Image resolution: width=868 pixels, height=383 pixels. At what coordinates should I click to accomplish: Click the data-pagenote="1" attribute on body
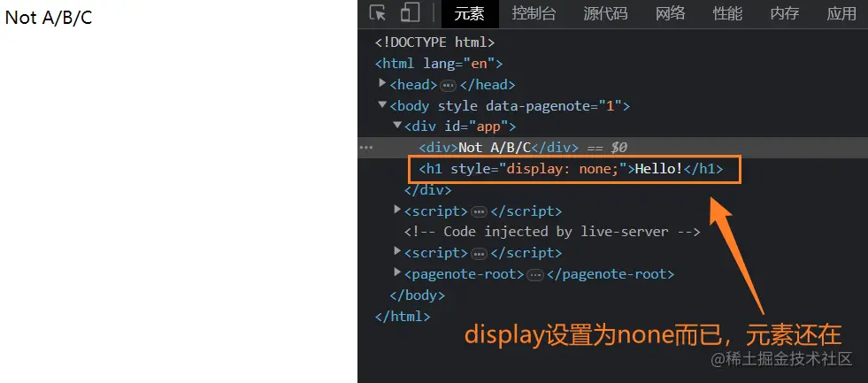[x=554, y=106]
